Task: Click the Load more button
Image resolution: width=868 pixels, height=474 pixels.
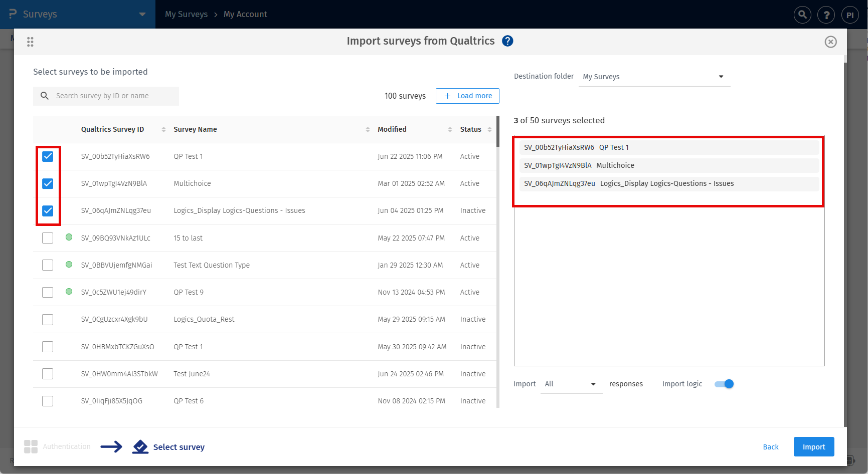Action: [x=467, y=96]
